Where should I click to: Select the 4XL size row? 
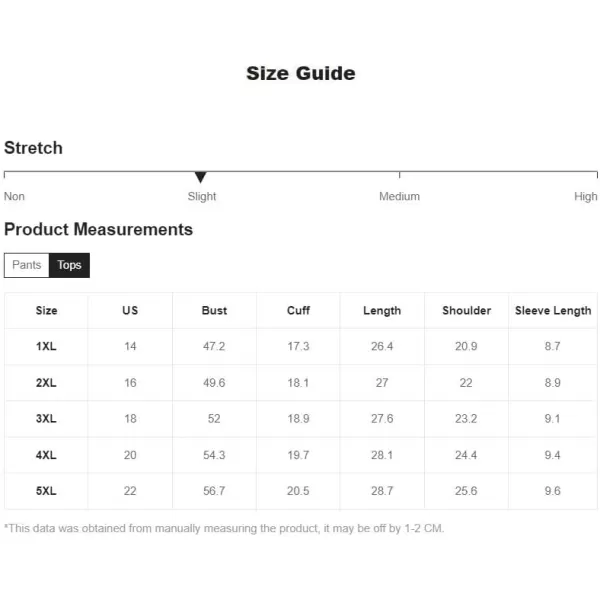(x=301, y=455)
